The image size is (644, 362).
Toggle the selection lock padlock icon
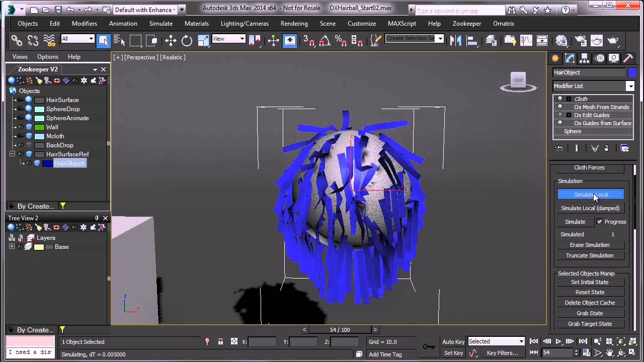pos(220,341)
